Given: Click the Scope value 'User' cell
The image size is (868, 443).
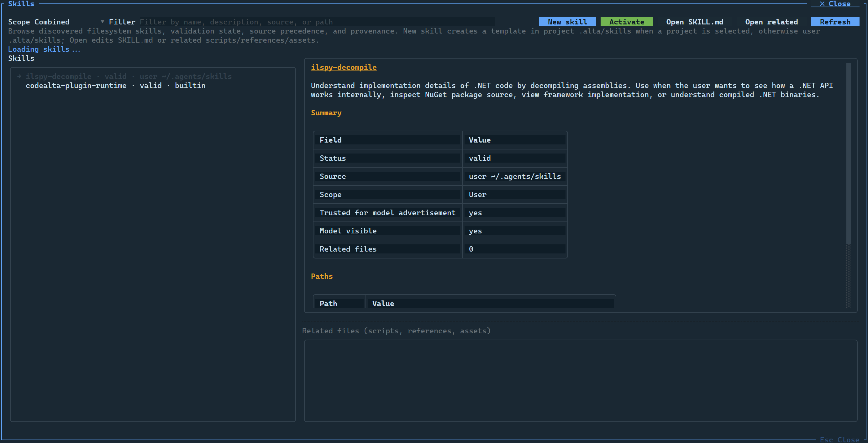Looking at the screenshot, I should [x=515, y=194].
